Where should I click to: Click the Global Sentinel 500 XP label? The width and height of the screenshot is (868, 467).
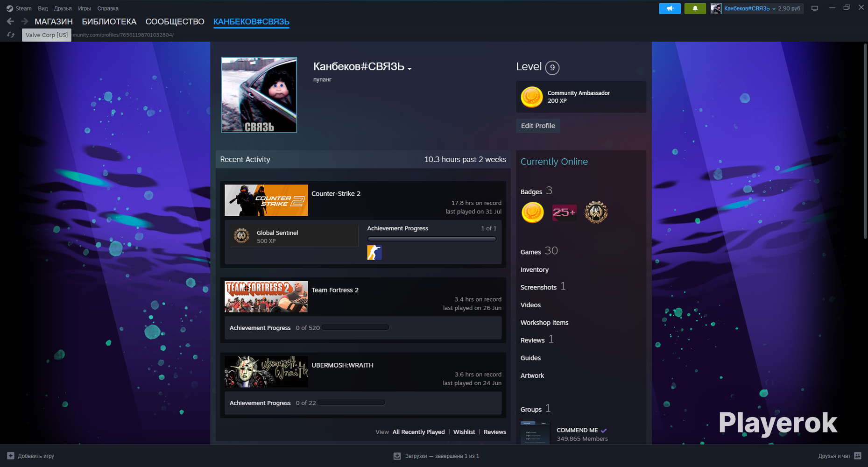click(277, 236)
